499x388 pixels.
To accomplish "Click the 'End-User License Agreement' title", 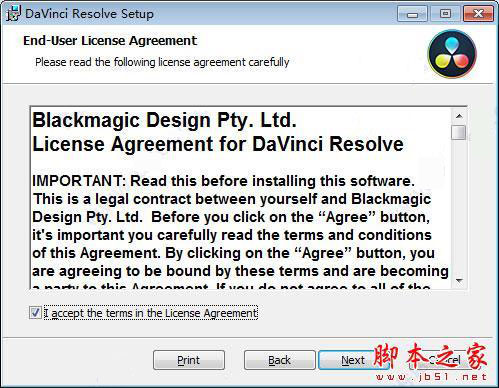I will (110, 41).
